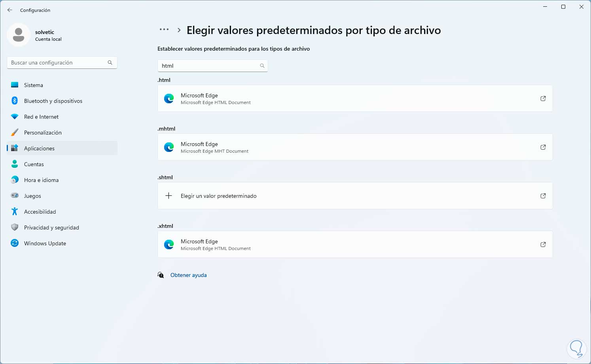Click the Privacidad y seguridad shield icon
The width and height of the screenshot is (591, 364).
pos(15,227)
